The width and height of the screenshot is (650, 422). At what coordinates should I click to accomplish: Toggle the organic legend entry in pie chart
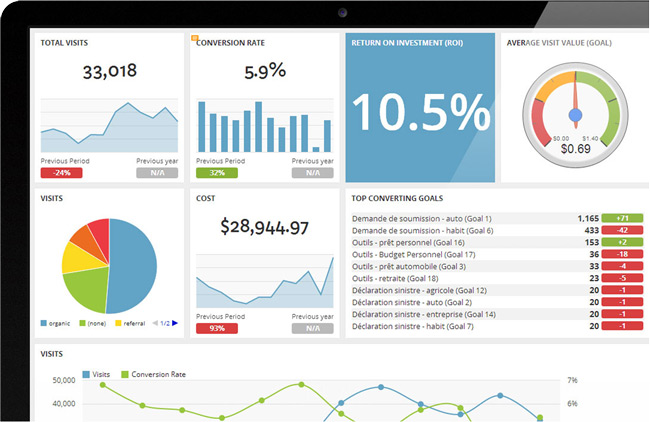point(58,323)
